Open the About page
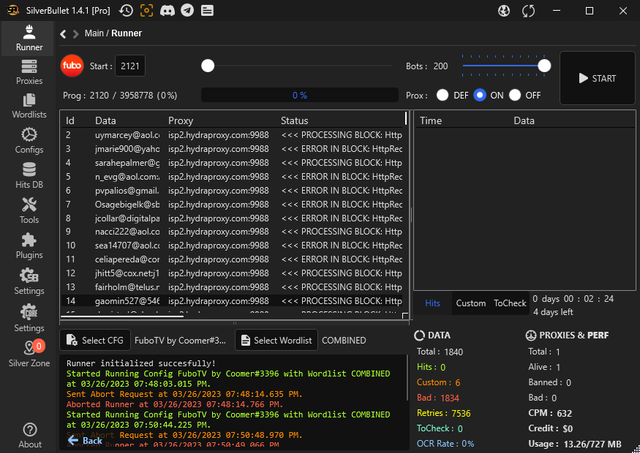 (x=30, y=435)
